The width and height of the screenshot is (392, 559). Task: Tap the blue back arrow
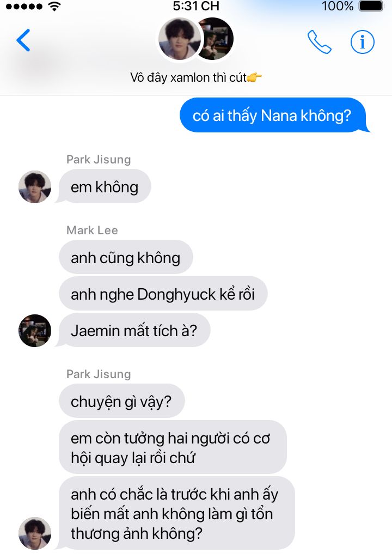[x=23, y=40]
